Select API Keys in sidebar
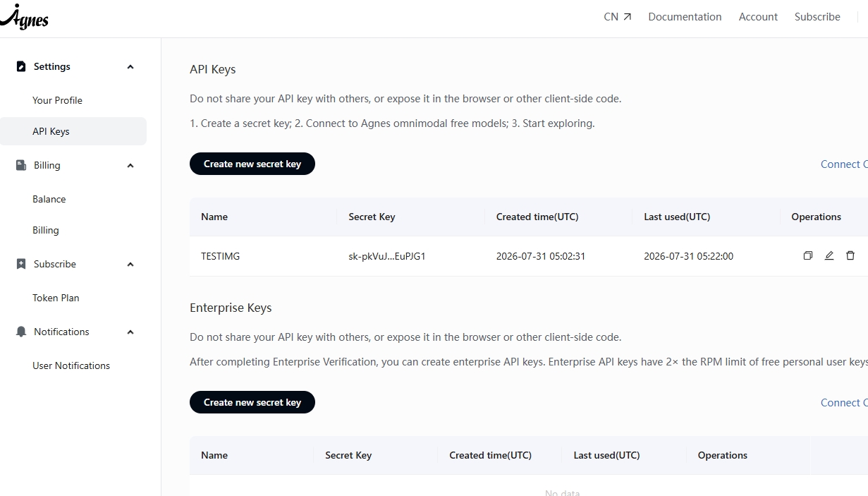 click(73, 131)
